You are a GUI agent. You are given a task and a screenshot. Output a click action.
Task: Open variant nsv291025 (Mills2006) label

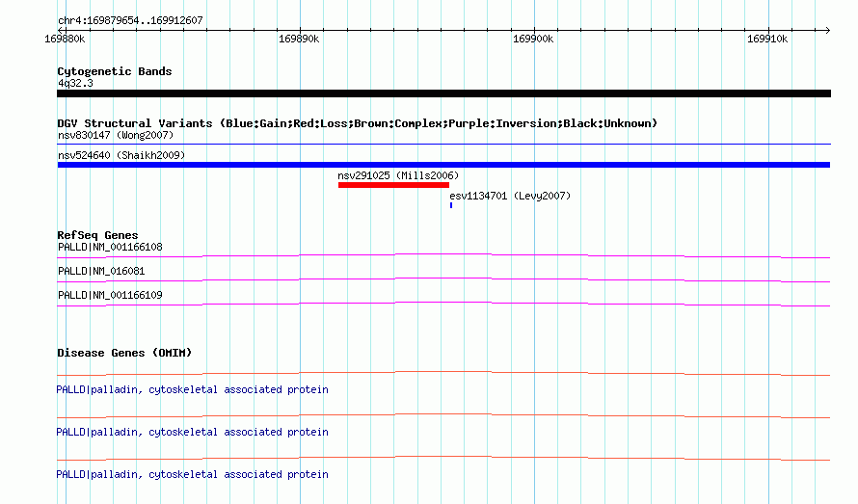[x=398, y=175]
